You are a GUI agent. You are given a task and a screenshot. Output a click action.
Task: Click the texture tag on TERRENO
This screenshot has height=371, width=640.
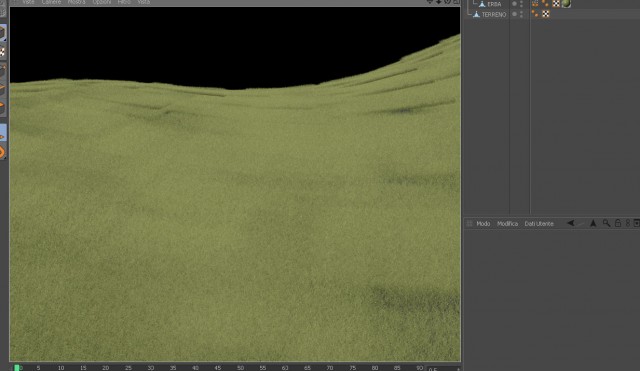pyautogui.click(x=546, y=14)
